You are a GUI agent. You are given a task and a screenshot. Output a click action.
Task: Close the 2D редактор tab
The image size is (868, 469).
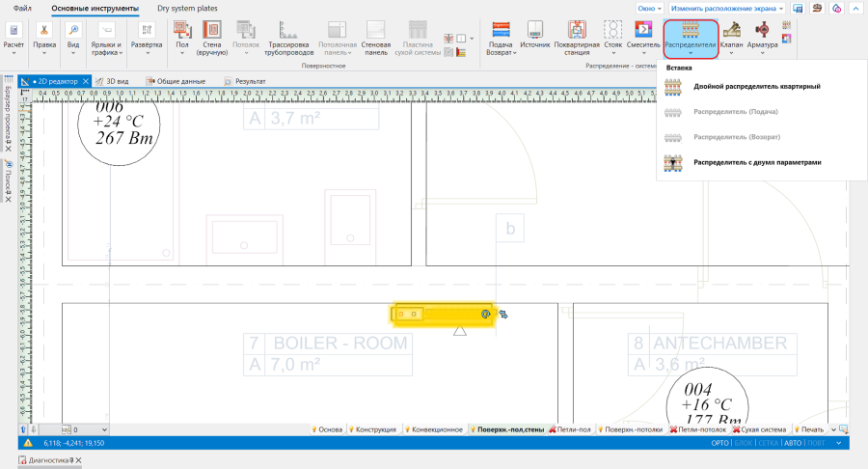[85, 81]
